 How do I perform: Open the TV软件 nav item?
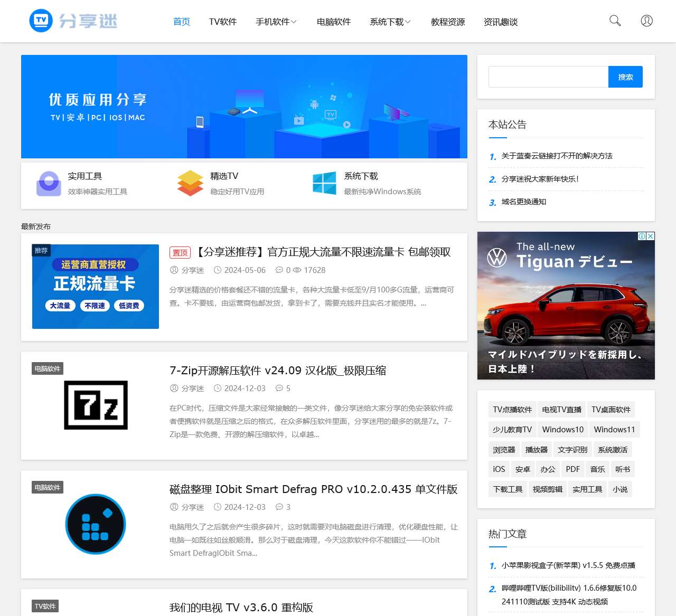tap(223, 22)
